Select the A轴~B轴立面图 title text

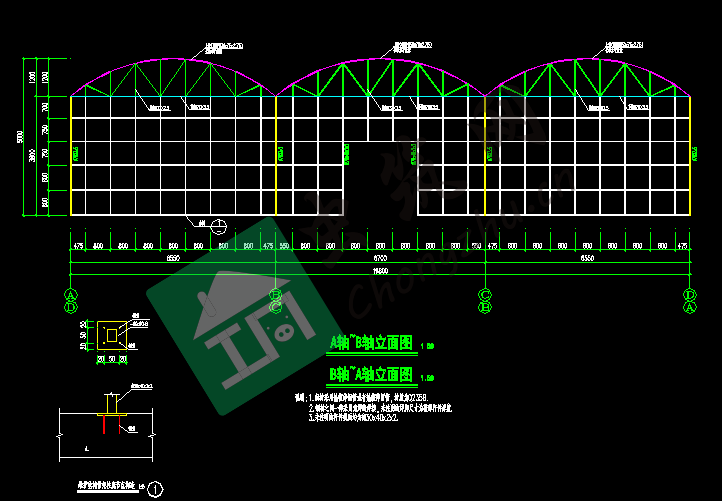[x=371, y=343]
